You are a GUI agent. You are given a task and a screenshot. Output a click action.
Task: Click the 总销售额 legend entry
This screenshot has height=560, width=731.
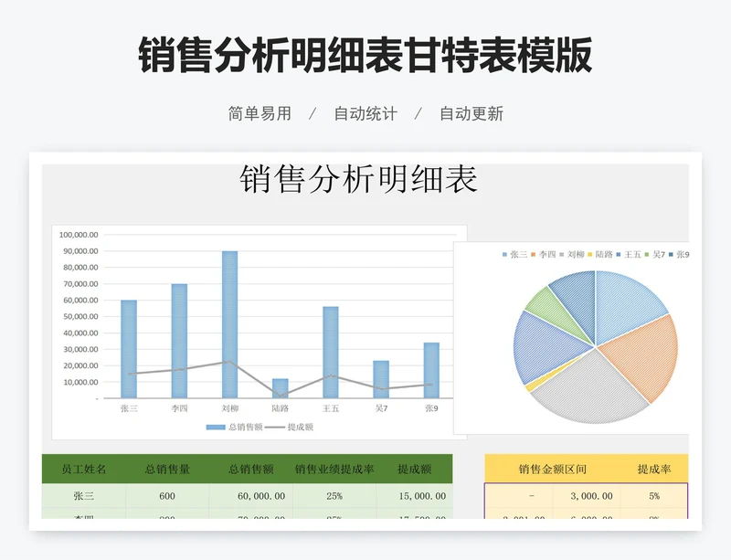tap(235, 428)
